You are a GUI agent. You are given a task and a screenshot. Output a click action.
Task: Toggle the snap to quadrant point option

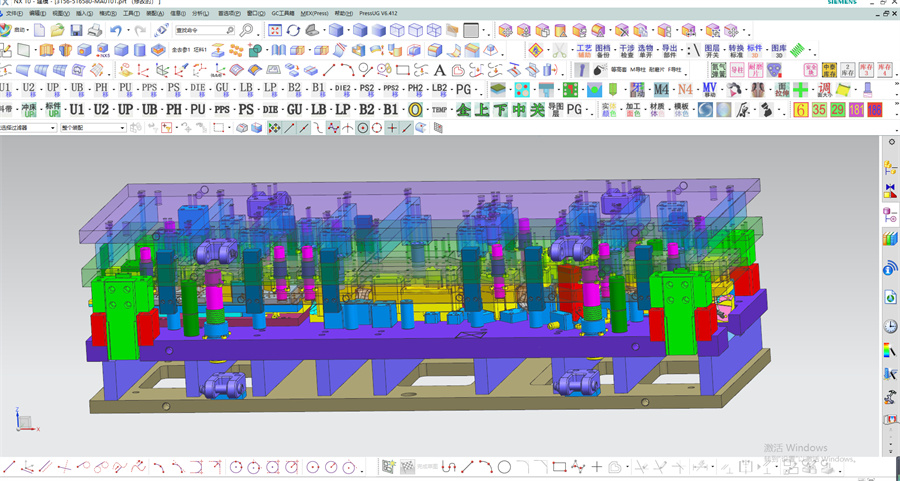[x=377, y=128]
